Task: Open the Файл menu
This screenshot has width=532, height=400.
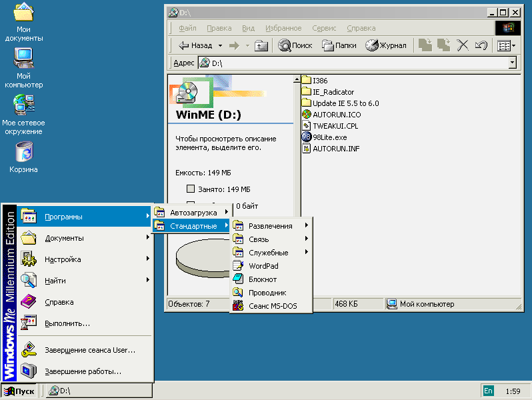Action: pos(187,28)
